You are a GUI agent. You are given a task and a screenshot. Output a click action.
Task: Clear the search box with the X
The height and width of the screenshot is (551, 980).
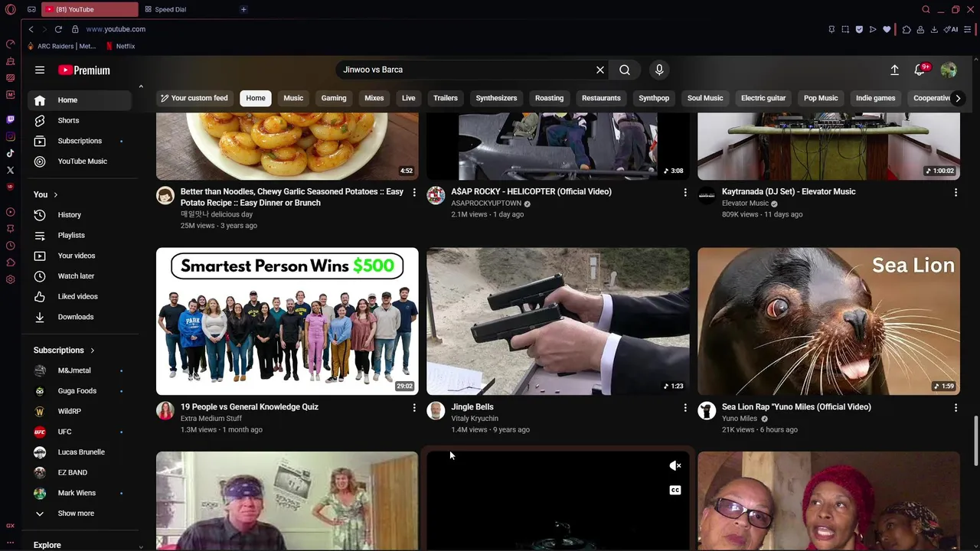click(600, 70)
